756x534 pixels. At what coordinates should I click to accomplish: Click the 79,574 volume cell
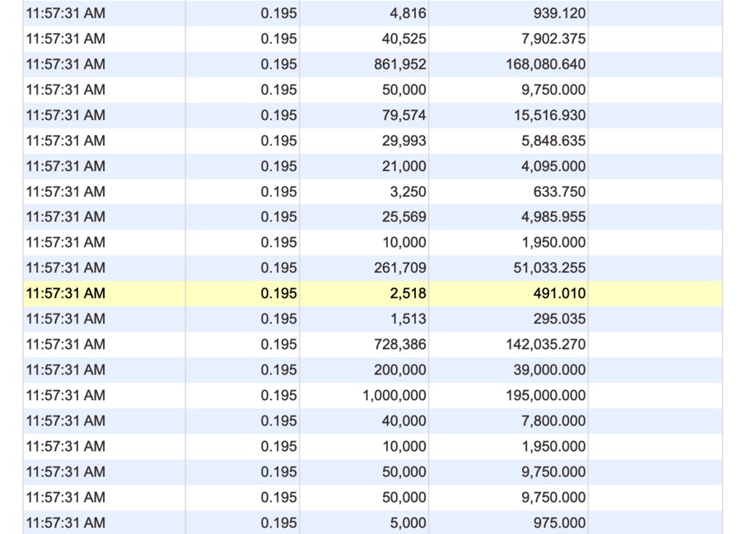[x=404, y=115]
